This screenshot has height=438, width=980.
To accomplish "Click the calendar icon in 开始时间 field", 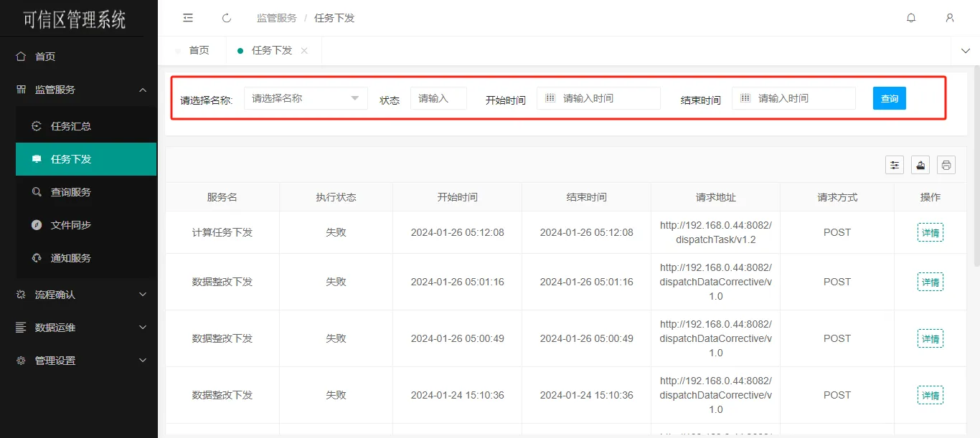I will coord(550,98).
